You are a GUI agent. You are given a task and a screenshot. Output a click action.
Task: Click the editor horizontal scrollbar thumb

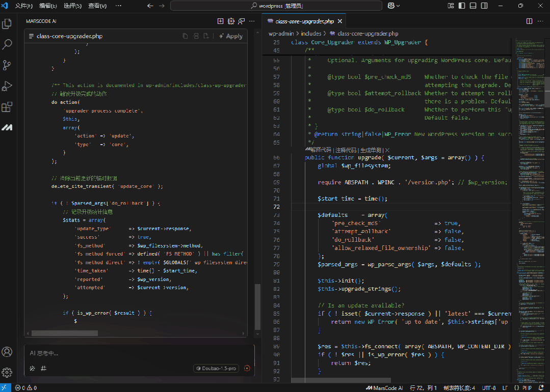click(x=341, y=380)
